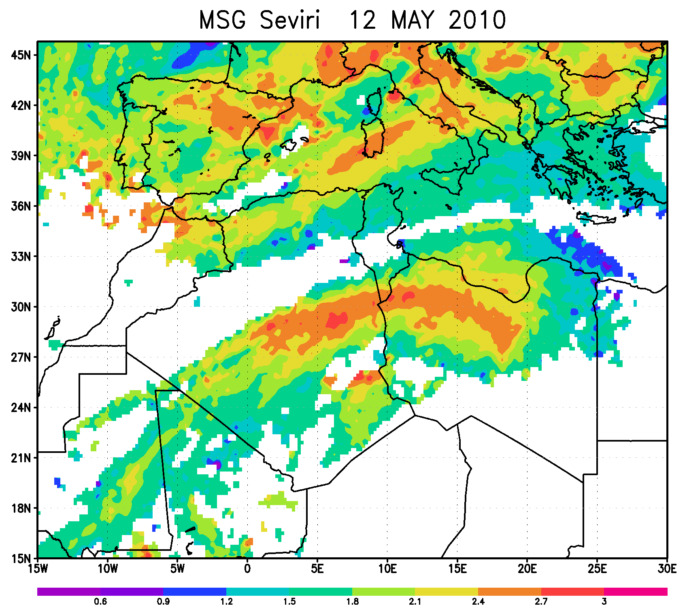This screenshot has height=616, width=687.
Task: Click the red color bar segment between 2.7 and 3
Action: point(573,592)
